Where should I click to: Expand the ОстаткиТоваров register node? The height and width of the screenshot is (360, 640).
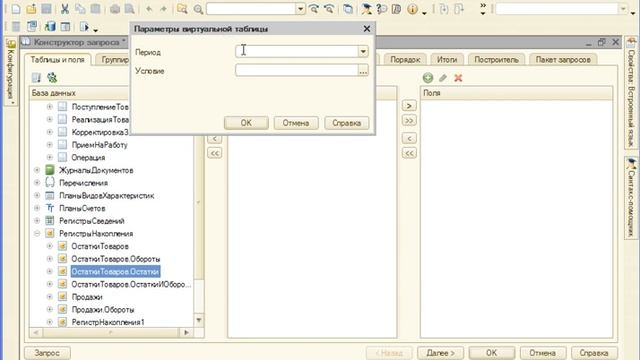(x=50, y=246)
